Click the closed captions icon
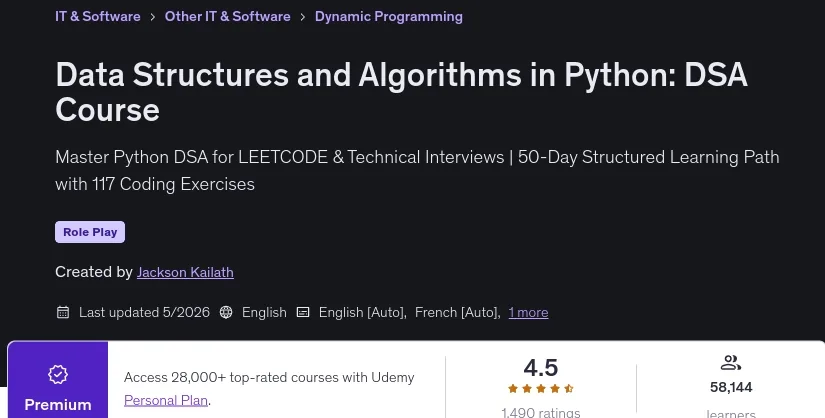The image size is (825, 418). pos(303,312)
